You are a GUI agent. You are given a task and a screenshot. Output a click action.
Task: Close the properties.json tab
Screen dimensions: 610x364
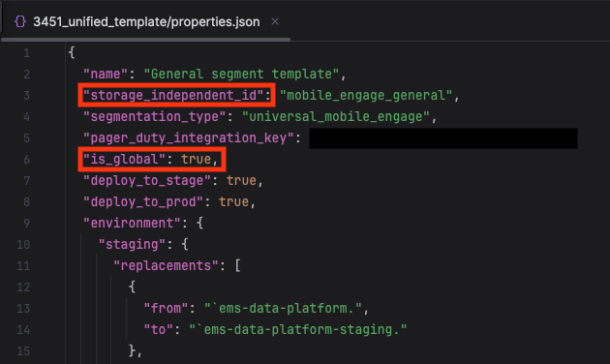coord(275,21)
